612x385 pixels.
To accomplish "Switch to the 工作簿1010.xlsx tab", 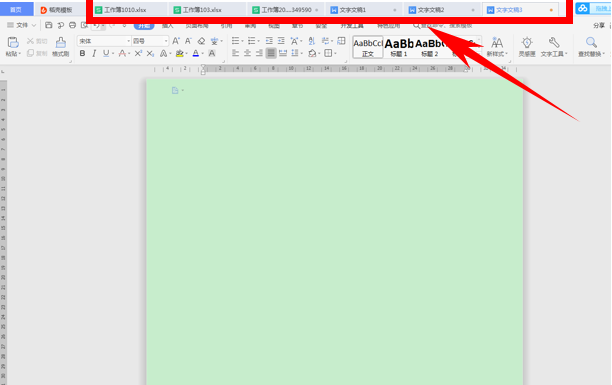I will [126, 10].
